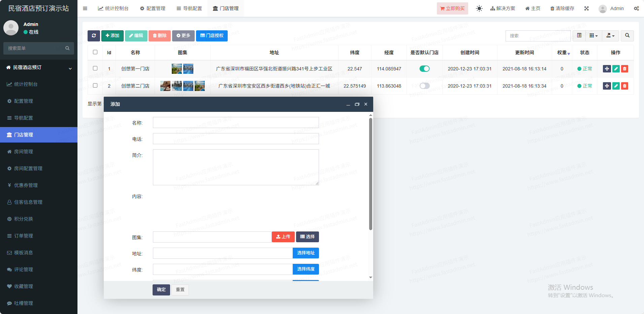Click the 名称 input field in dialog

(x=236, y=123)
